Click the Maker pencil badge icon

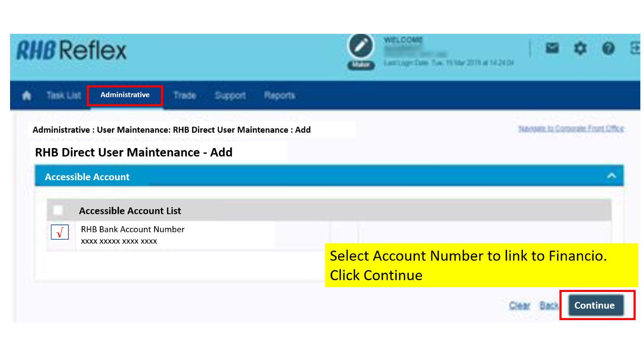[361, 48]
